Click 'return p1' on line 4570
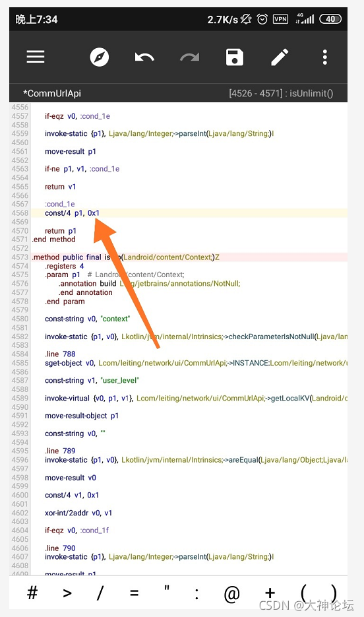Viewport: 364px width, 617px height. 60,230
